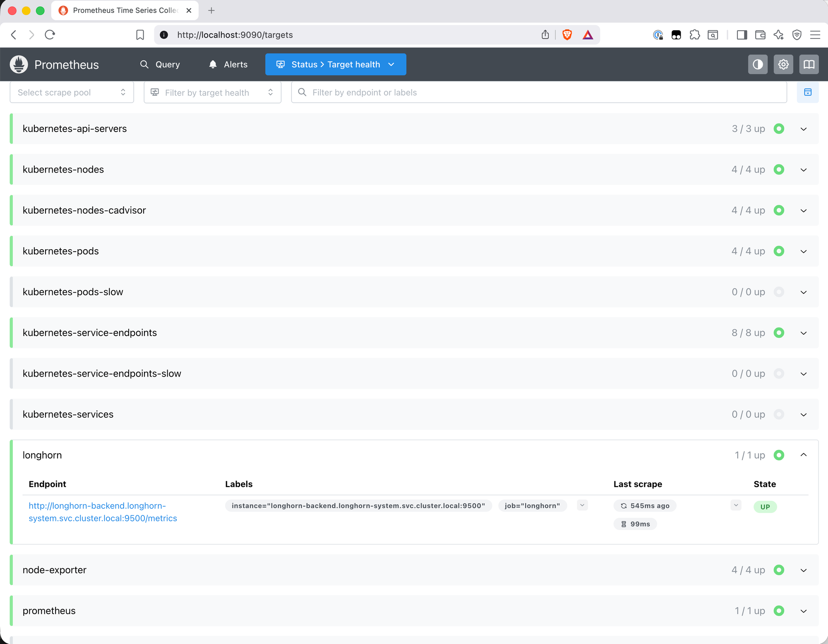Toggle the dark/light theme contrast icon
Image resolution: width=828 pixels, height=644 pixels.
tap(758, 64)
